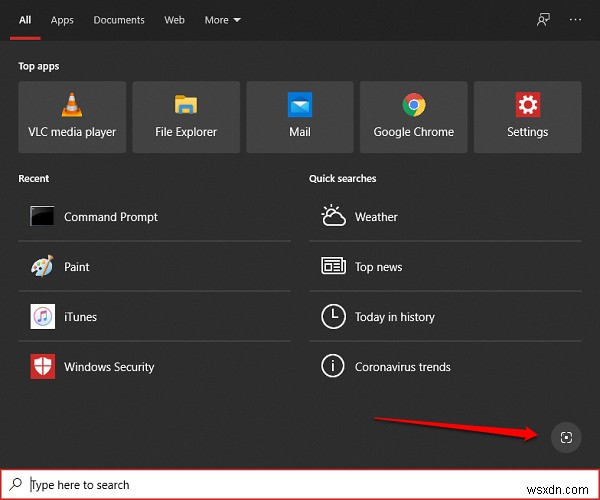Click the iTunes music note icon
This screenshot has width=600, height=500.
(42, 316)
